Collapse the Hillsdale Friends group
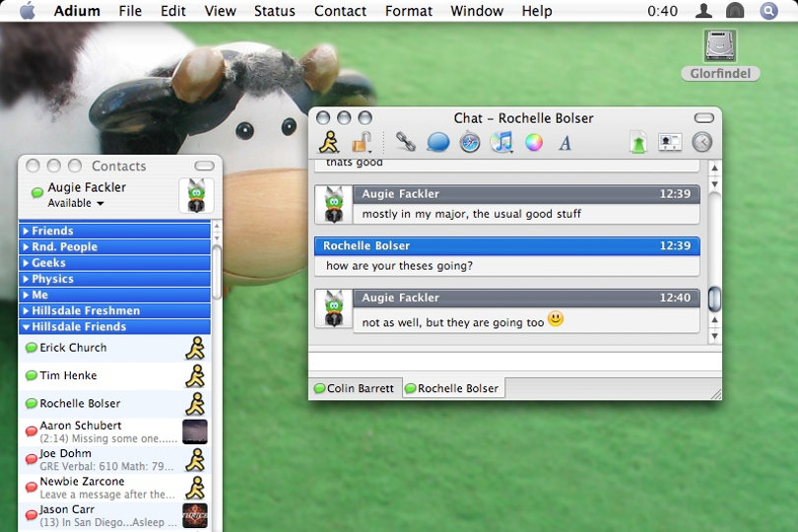The height and width of the screenshot is (532, 798). pyautogui.click(x=26, y=327)
